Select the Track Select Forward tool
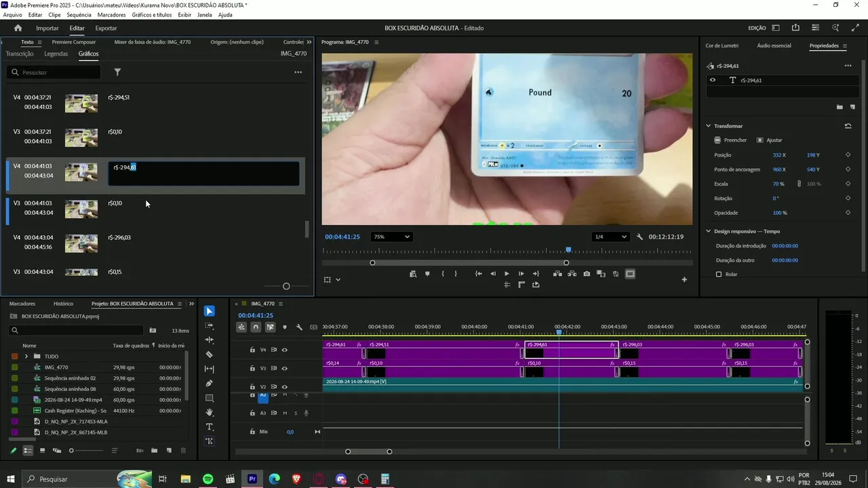The width and height of the screenshot is (868, 488). point(210,326)
